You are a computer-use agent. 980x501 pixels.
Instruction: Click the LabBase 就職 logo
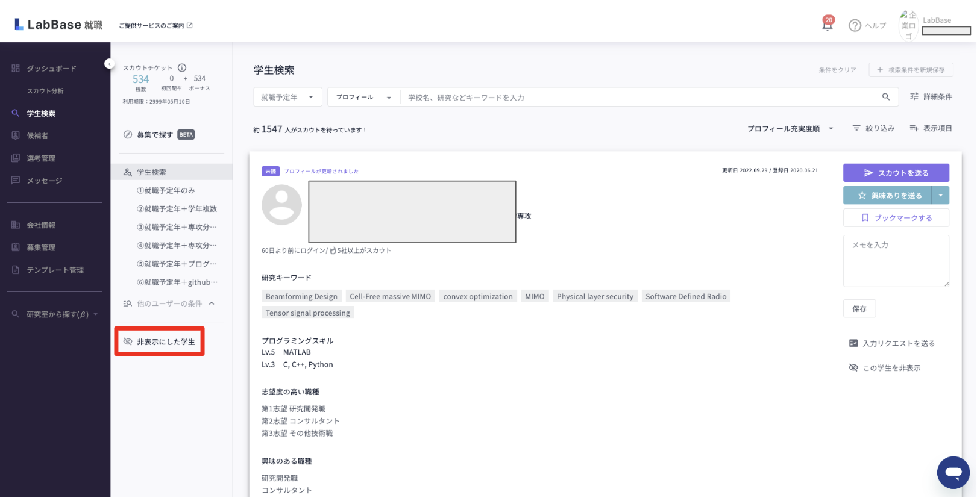(58, 25)
